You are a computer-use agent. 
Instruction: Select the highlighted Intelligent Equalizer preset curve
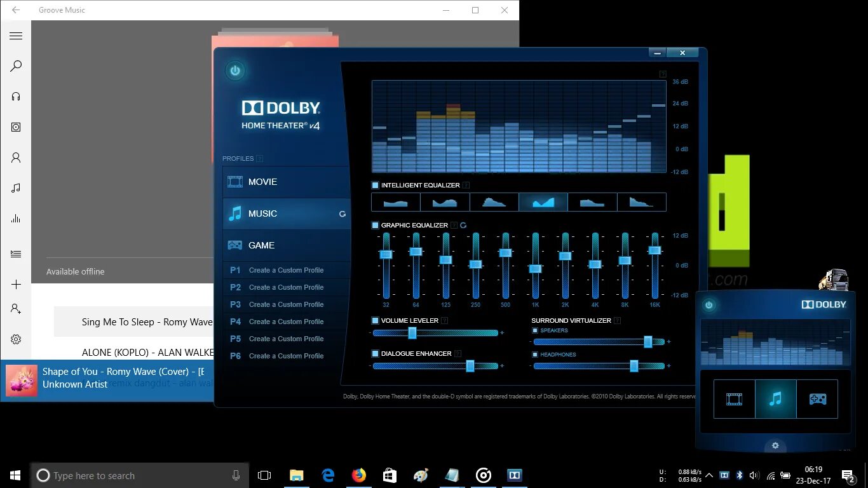click(543, 202)
